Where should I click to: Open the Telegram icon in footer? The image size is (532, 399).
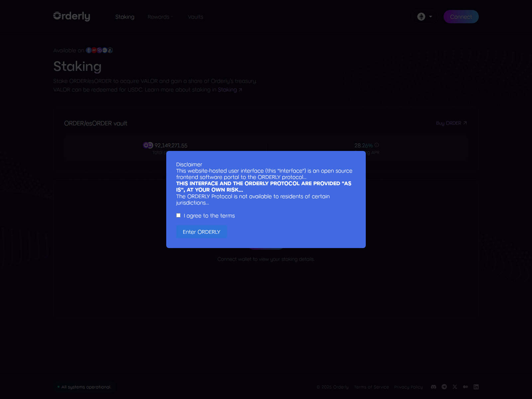[x=444, y=387]
